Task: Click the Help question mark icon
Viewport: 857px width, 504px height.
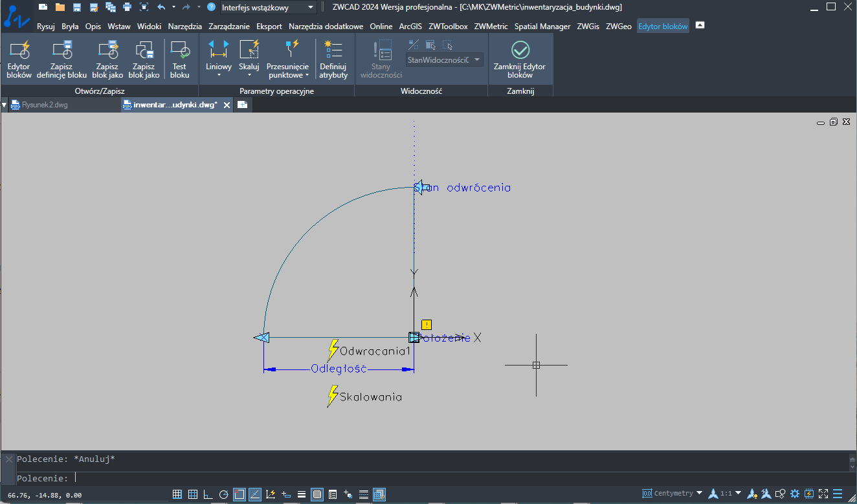Action: point(211,7)
